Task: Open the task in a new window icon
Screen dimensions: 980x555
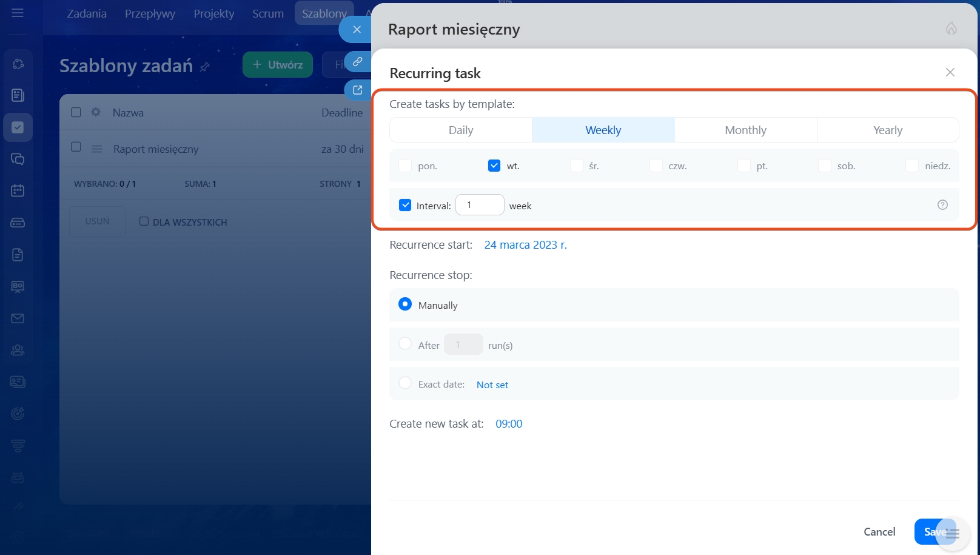Action: (x=358, y=90)
